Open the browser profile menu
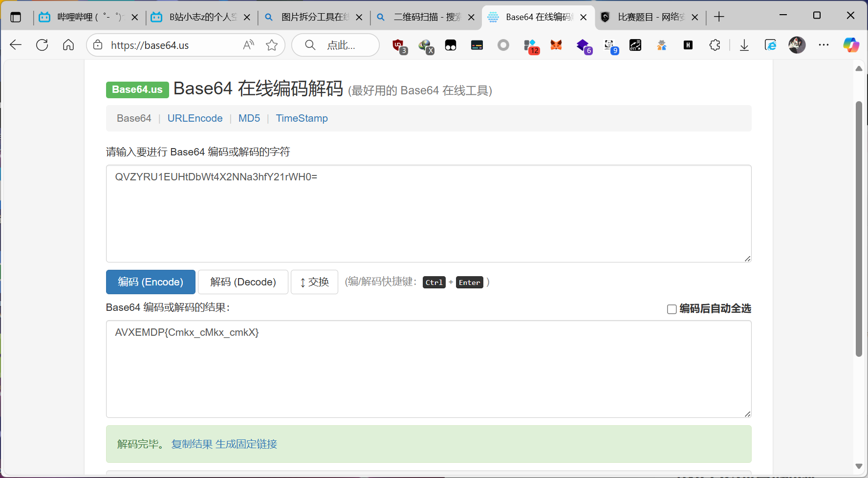868x478 pixels. click(x=797, y=45)
